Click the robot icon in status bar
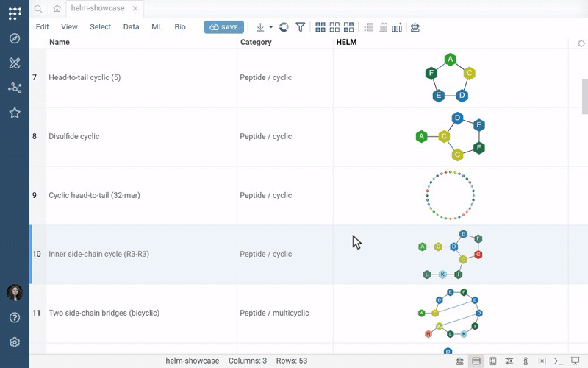 pyautogui.click(x=460, y=361)
